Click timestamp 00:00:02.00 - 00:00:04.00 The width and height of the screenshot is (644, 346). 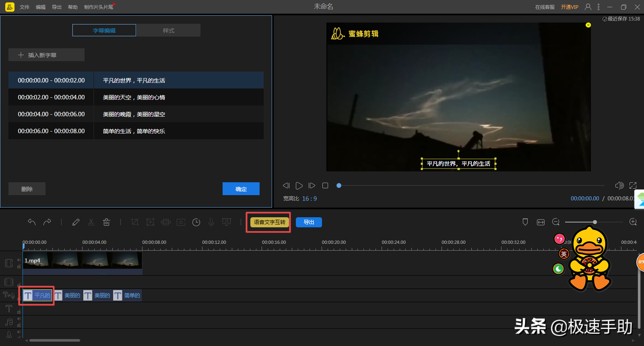51,97
